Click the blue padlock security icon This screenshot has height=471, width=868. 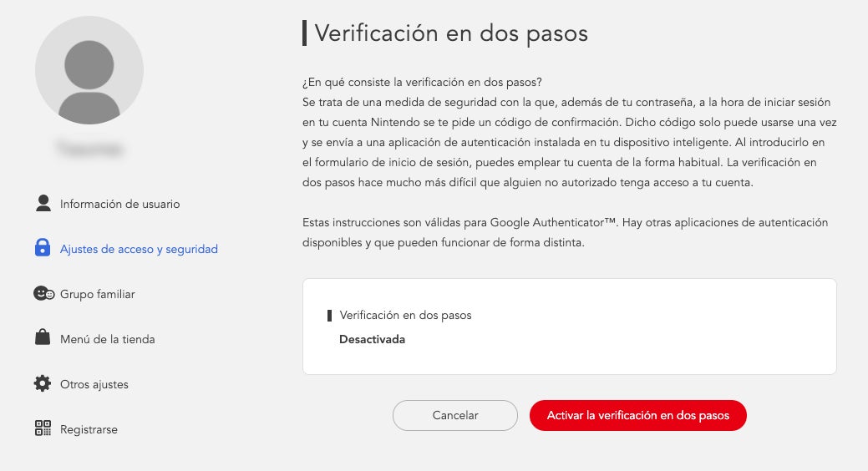(x=43, y=248)
